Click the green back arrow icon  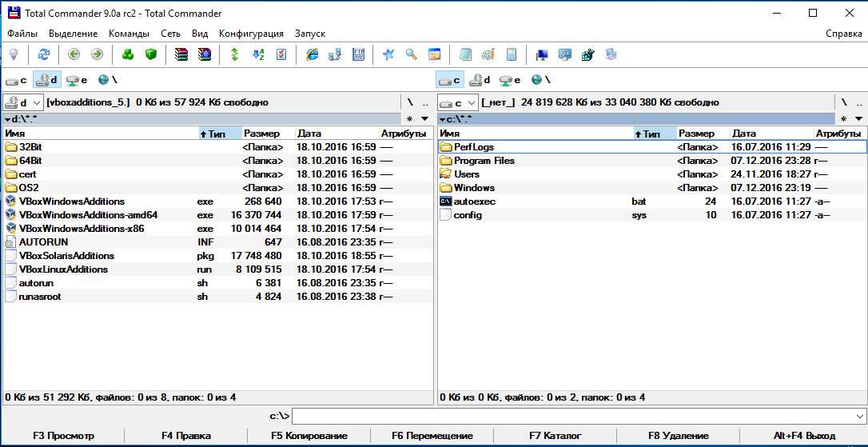[x=74, y=54]
